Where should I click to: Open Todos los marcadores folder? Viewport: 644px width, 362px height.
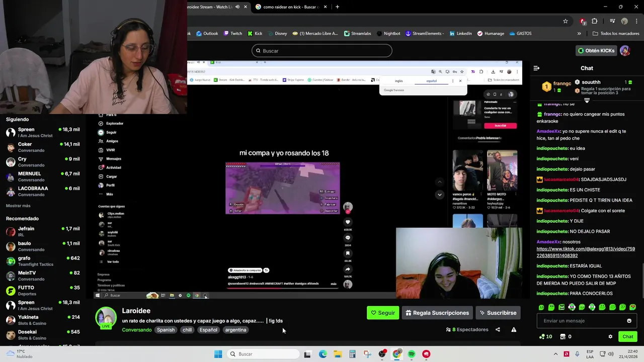pos(616,34)
